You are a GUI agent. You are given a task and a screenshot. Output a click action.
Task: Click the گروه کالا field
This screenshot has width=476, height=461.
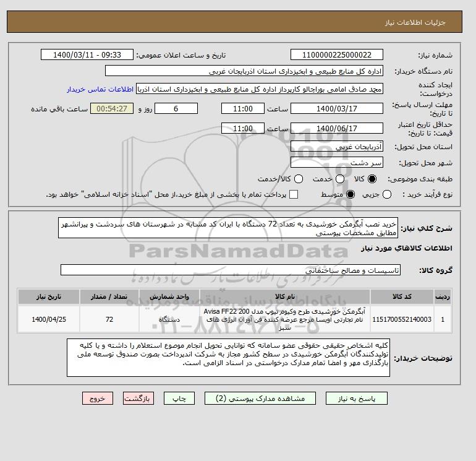(x=231, y=270)
